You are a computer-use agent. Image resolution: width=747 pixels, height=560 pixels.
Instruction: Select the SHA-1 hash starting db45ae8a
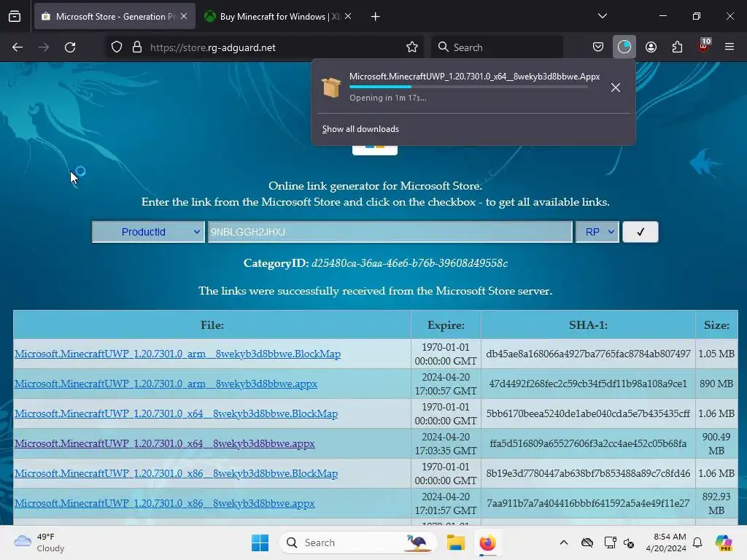click(x=589, y=354)
